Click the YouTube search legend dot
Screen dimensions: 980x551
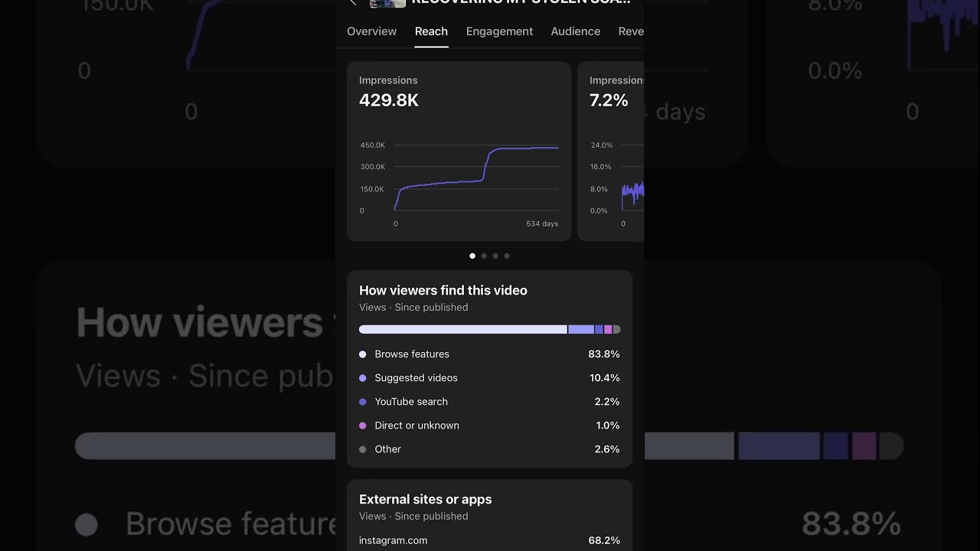363,402
